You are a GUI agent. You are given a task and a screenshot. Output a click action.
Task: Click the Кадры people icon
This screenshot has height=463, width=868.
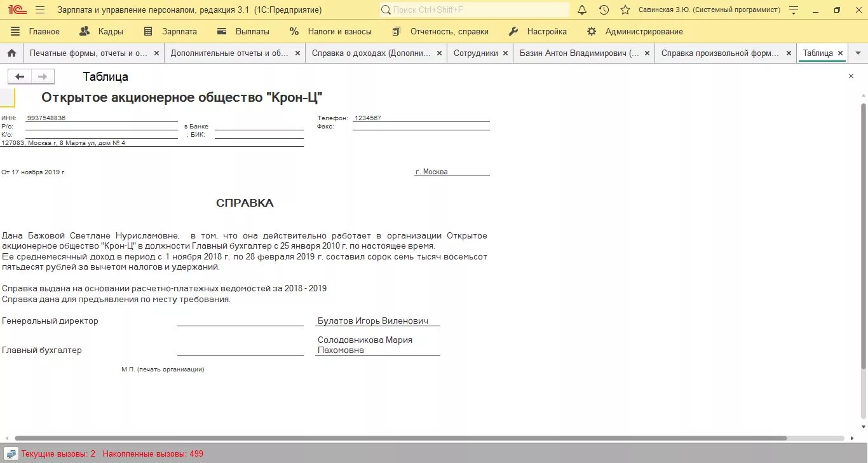pyautogui.click(x=85, y=31)
